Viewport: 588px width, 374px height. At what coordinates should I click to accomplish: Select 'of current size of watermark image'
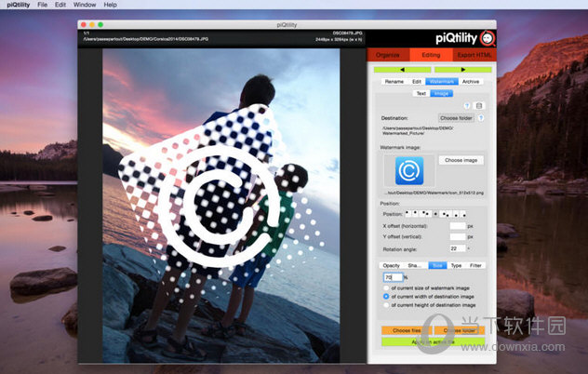tap(386, 288)
